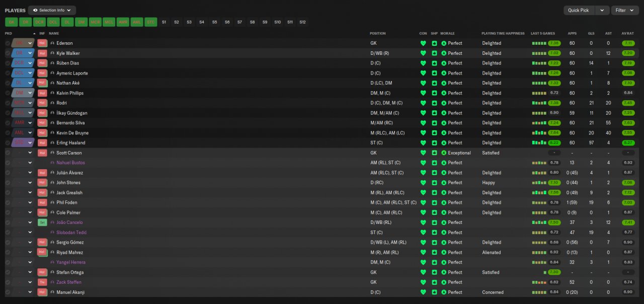The width and height of the screenshot is (644, 304).
Task: Click Kyle Walker's match sharpness icon
Action: pos(434,53)
